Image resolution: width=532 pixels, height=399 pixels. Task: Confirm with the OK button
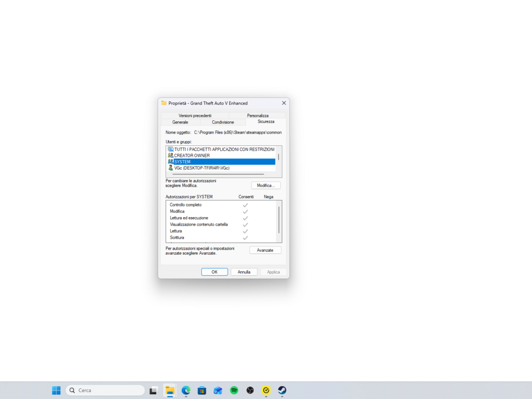[x=214, y=272]
